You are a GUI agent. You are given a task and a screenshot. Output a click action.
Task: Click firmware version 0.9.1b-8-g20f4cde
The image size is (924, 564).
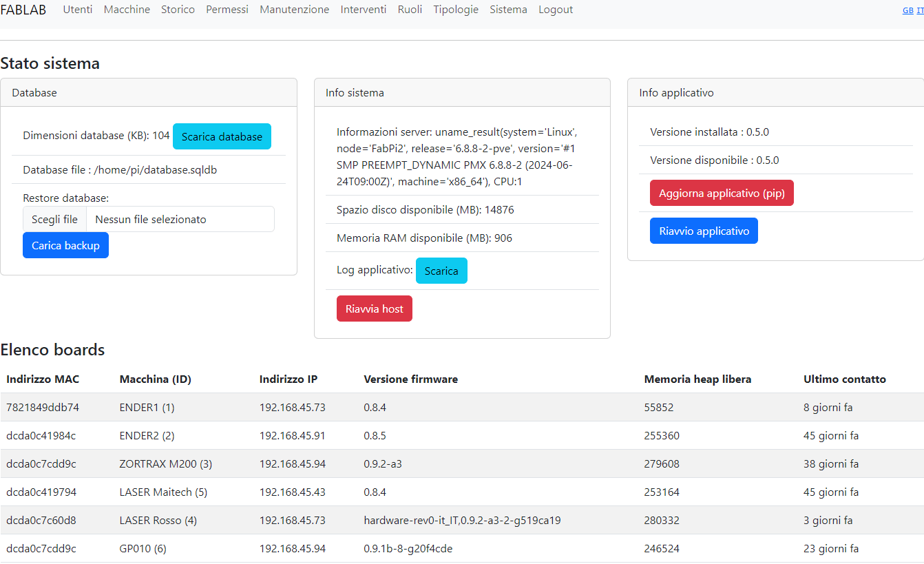[408, 548]
